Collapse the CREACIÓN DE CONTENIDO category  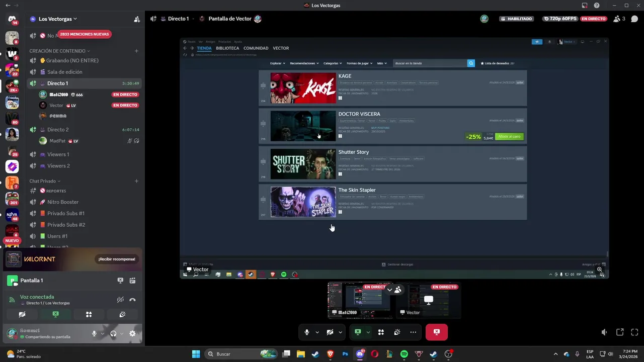59,51
